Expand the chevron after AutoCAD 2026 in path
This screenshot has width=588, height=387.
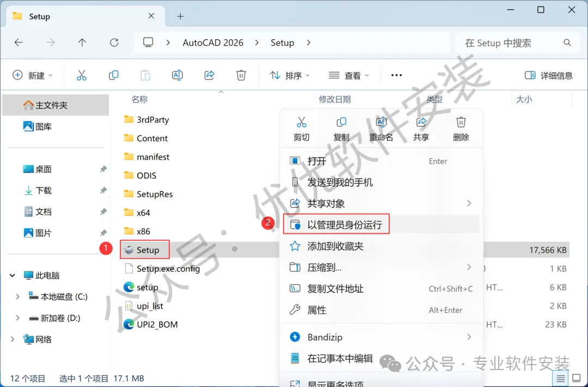257,43
